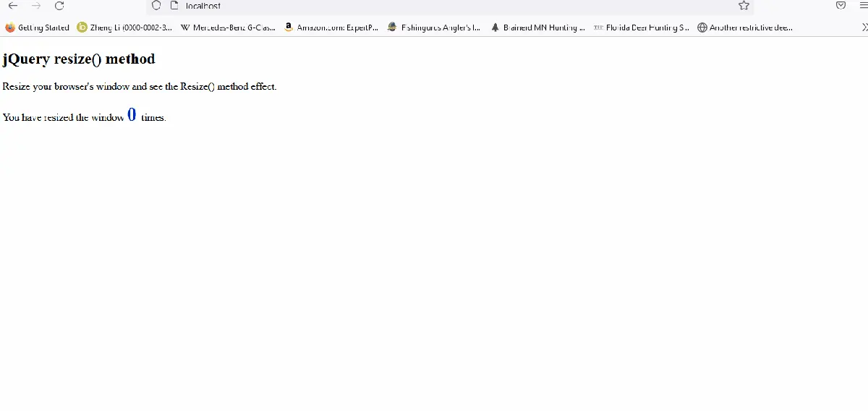Click the Amazon logo favicon

pos(289,27)
